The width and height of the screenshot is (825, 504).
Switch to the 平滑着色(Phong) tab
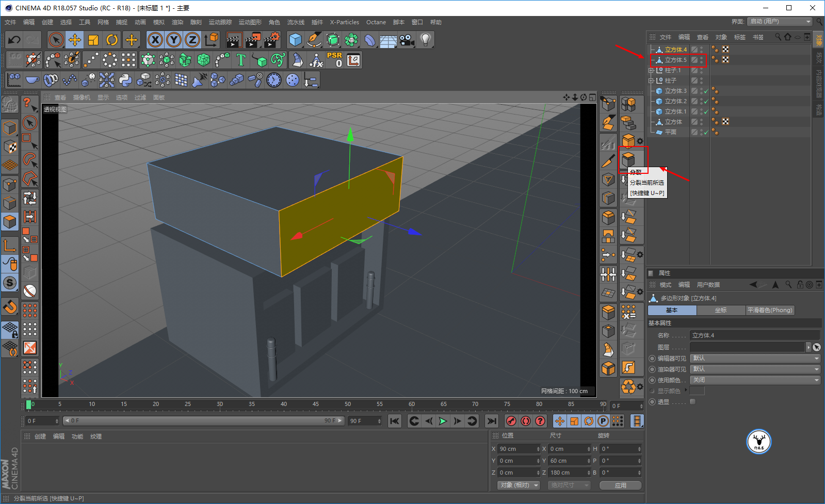770,310
